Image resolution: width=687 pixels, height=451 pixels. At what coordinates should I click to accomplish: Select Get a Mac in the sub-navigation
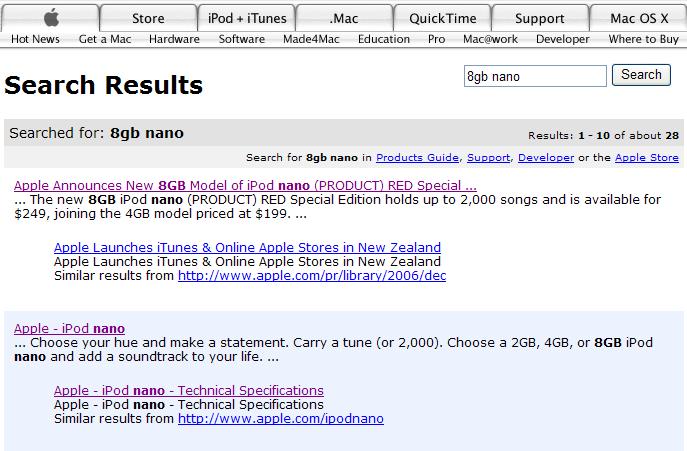pyautogui.click(x=105, y=39)
